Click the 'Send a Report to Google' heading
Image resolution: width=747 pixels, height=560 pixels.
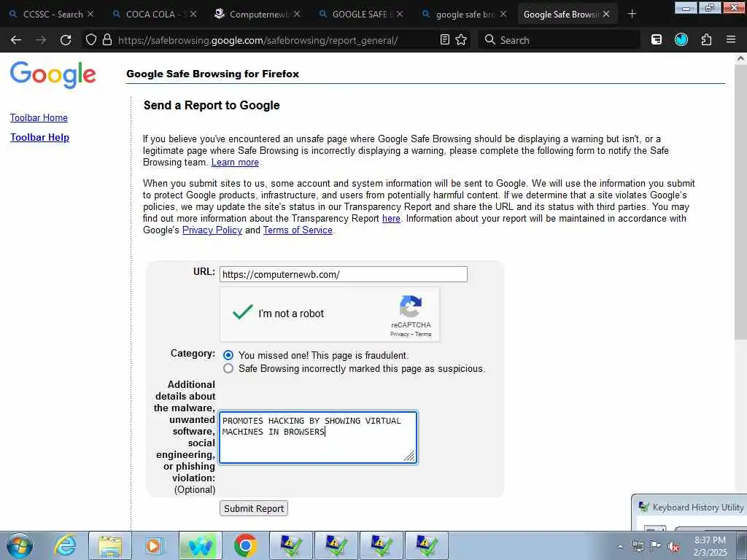tap(212, 105)
